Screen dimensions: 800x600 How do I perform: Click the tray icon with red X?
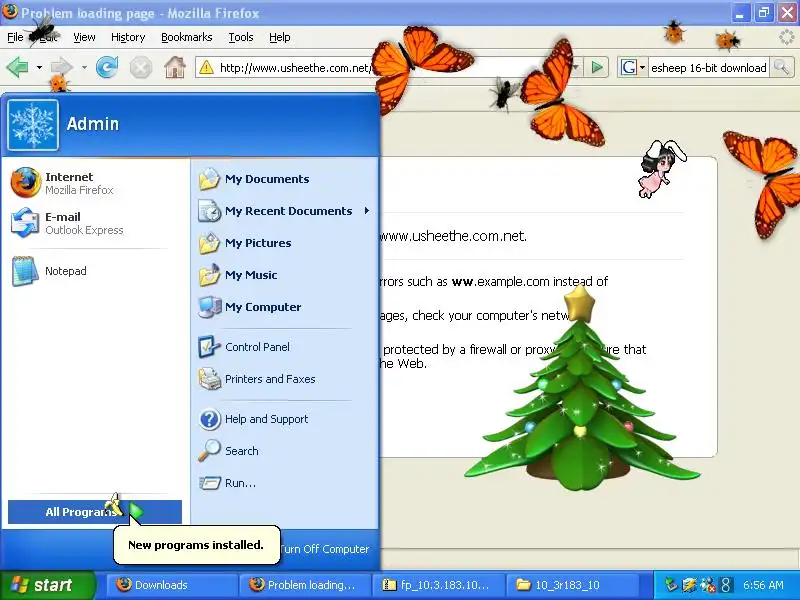(708, 585)
